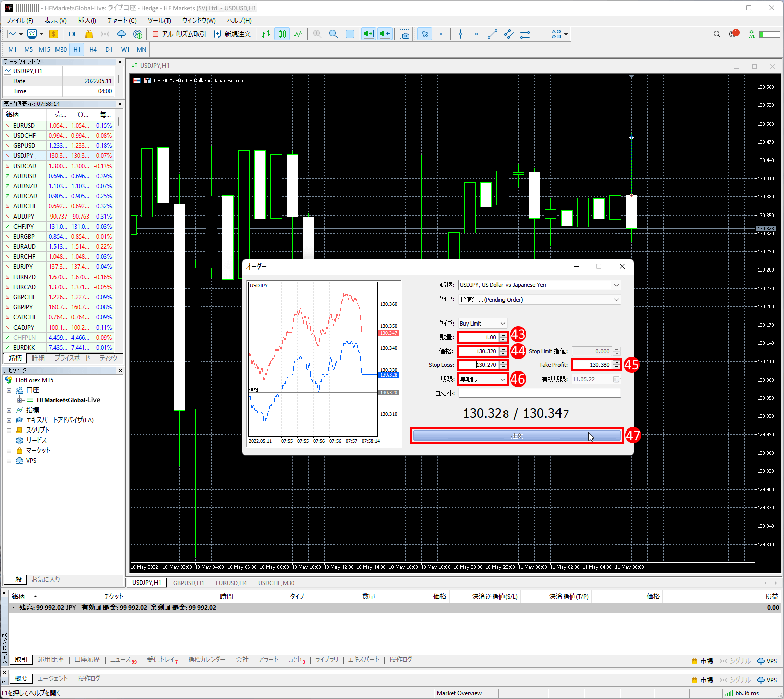This screenshot has width=784, height=699.
Task: Open the IDE MetaEditor button
Action: (73, 34)
